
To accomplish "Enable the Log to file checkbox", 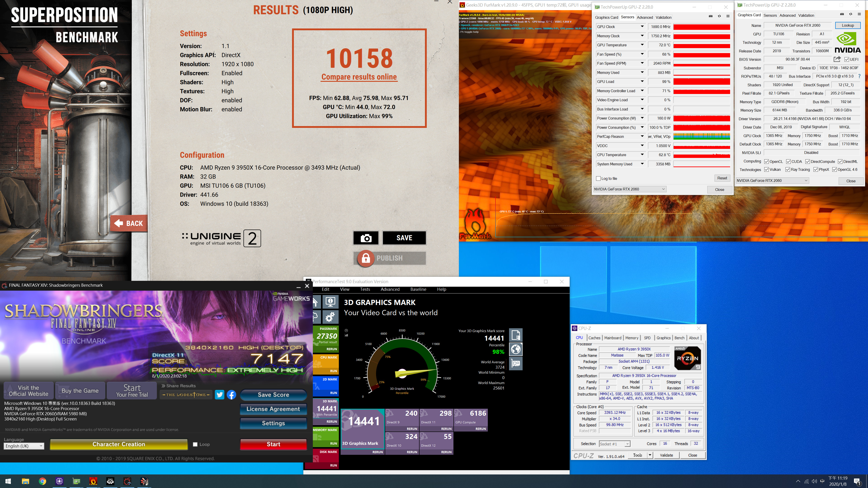I will click(x=598, y=178).
